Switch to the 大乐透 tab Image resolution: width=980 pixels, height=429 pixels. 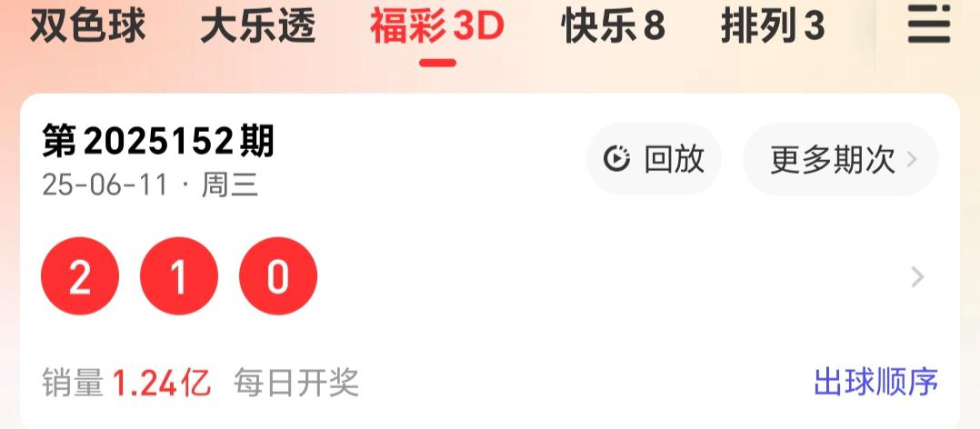click(257, 26)
